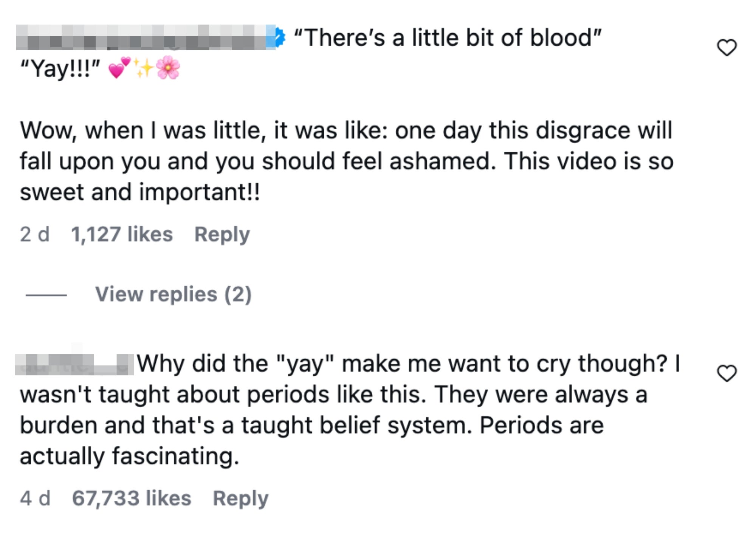Expand View replies (2) thread
This screenshot has height=533, width=756.
pyautogui.click(x=173, y=294)
